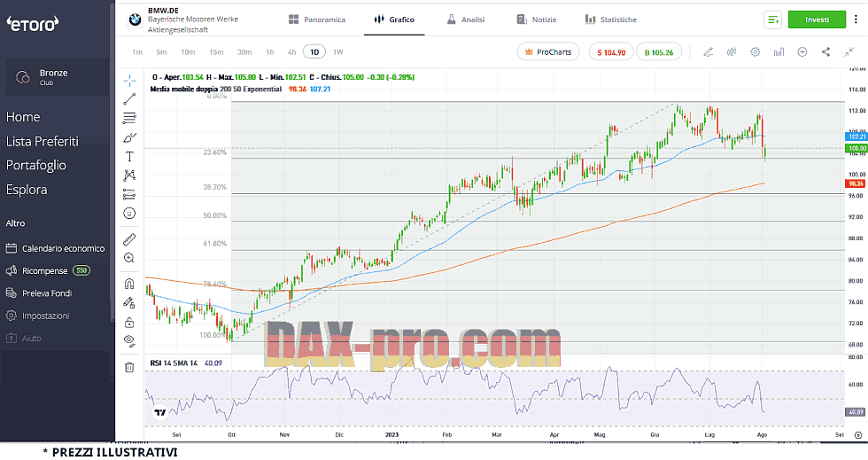
Task: Select the trend line drawing tool
Action: pyautogui.click(x=129, y=99)
